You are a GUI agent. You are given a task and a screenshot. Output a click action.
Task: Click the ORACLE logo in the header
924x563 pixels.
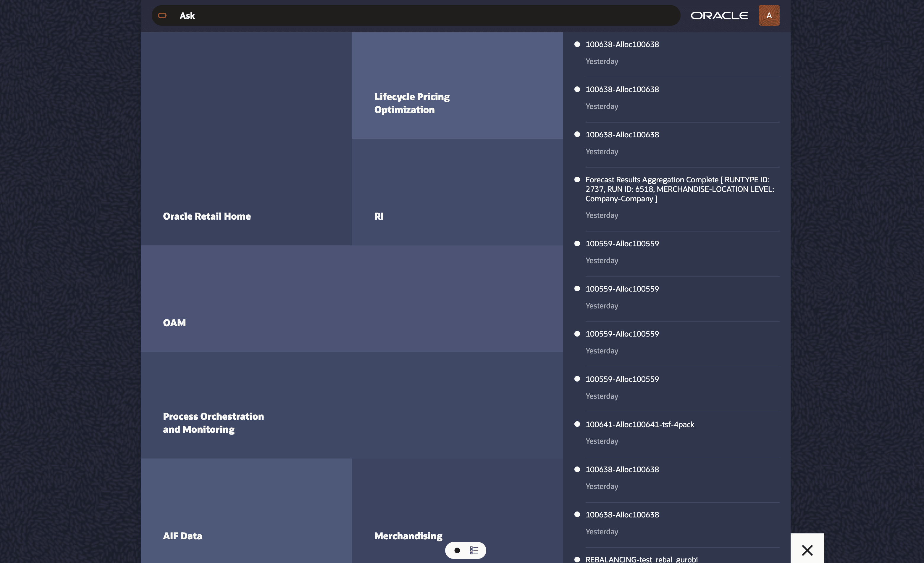[719, 15]
